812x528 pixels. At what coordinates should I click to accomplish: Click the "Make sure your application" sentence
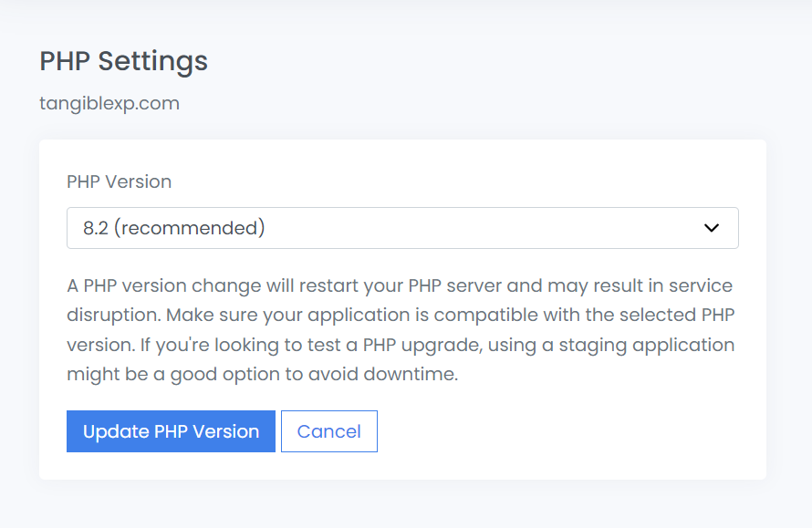[274, 316]
